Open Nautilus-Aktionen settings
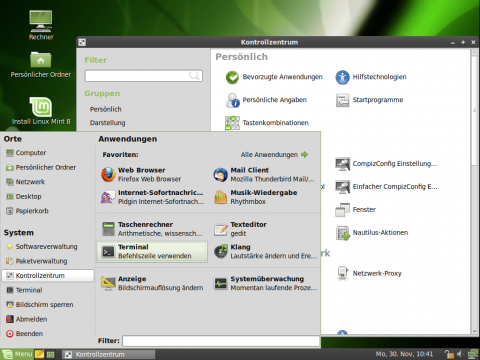480x360 pixels. pyautogui.click(x=371, y=233)
